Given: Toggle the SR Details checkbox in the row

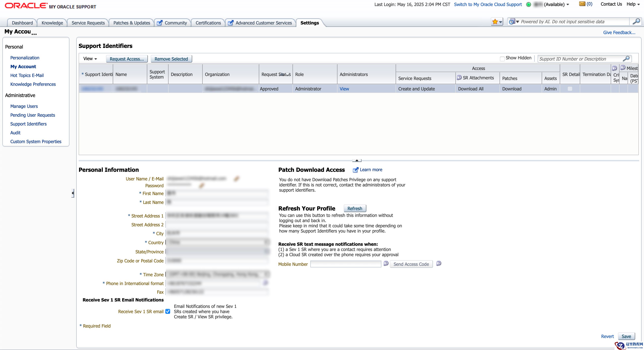Looking at the screenshot, I should click(x=570, y=89).
